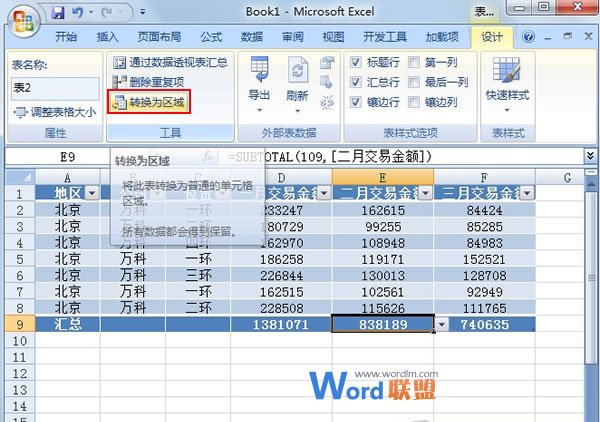Save the workbook from quick access toolbar
The width and height of the screenshot is (600, 422).
click(58, 13)
